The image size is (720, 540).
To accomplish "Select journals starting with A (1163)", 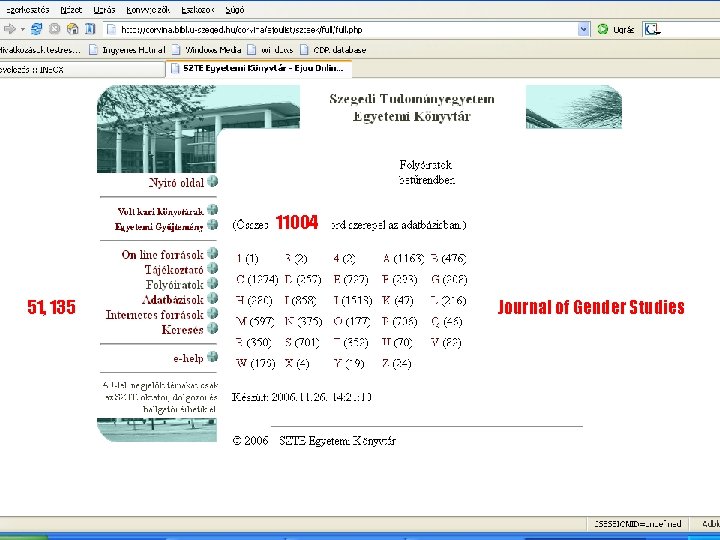I will point(403,259).
